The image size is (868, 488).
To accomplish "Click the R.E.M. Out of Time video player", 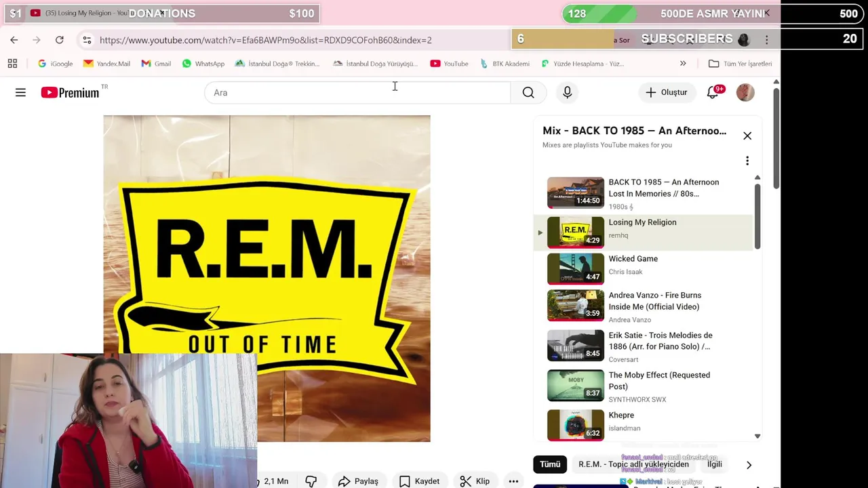I will point(267,278).
